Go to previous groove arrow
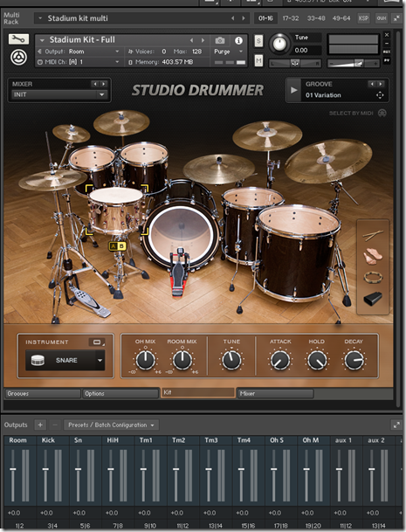The height and width of the screenshot is (532, 406). [x=373, y=84]
